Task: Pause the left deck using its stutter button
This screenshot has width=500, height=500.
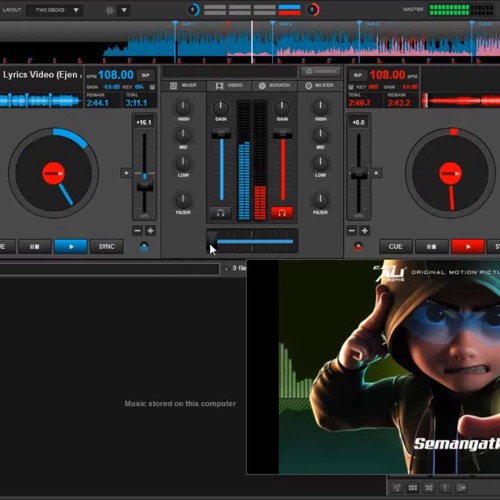Action: click(35, 247)
